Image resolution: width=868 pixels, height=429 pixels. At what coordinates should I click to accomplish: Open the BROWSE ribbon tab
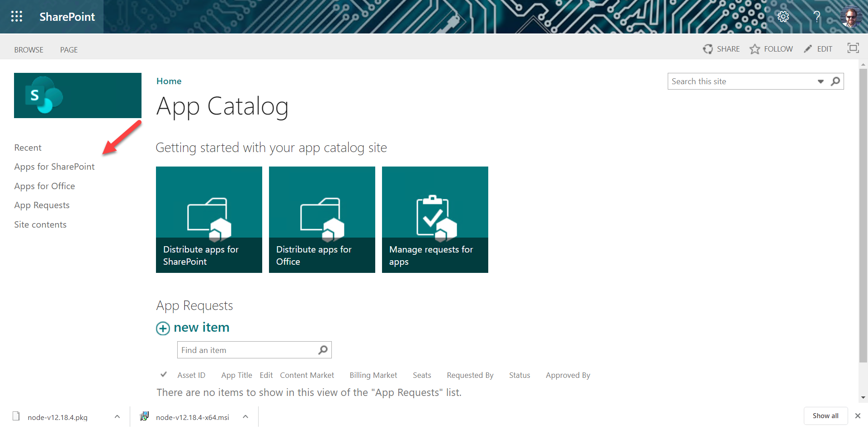tap(29, 50)
